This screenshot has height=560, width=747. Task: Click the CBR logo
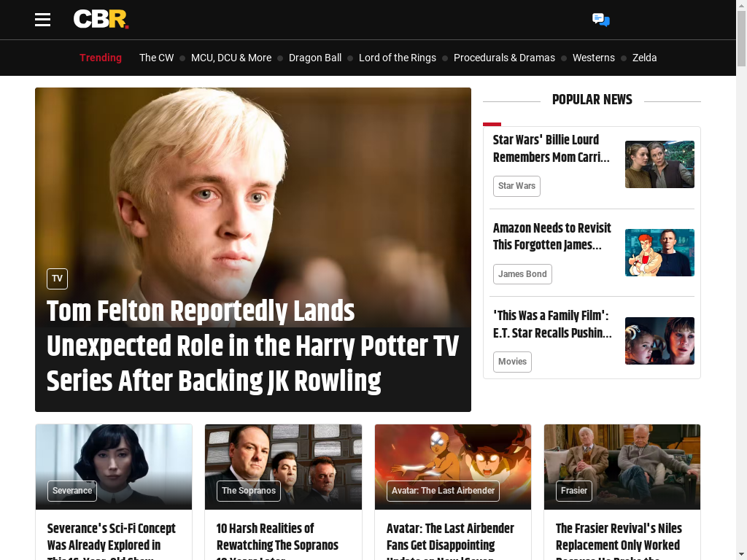click(101, 20)
